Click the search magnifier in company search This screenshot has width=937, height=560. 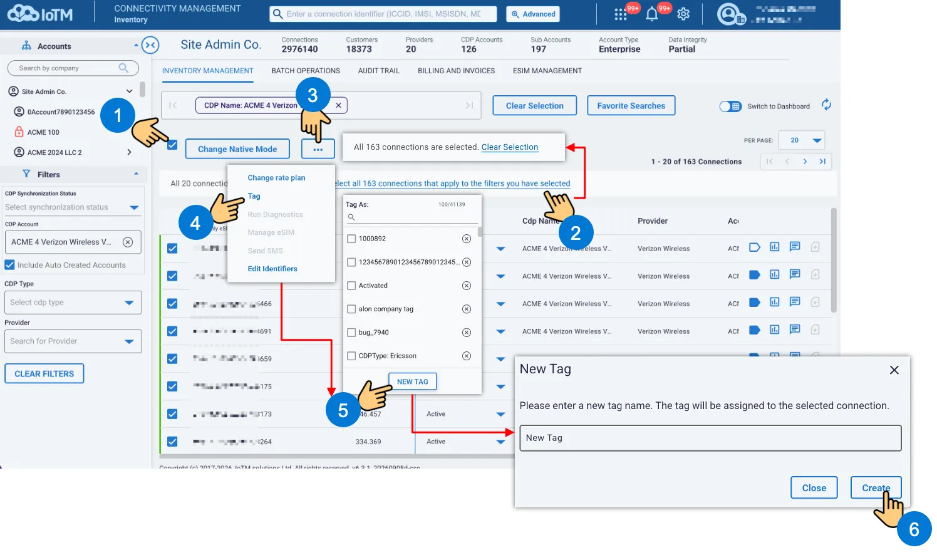point(123,68)
